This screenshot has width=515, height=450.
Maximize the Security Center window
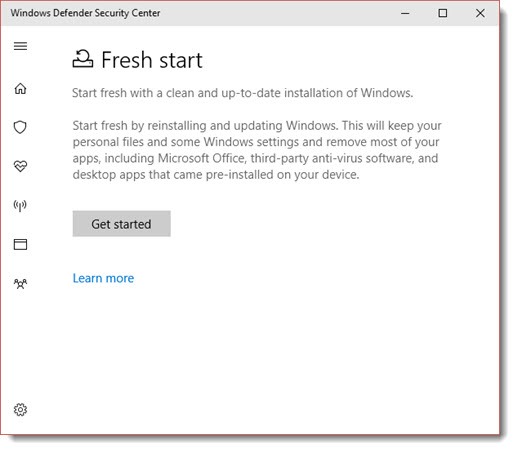click(443, 13)
